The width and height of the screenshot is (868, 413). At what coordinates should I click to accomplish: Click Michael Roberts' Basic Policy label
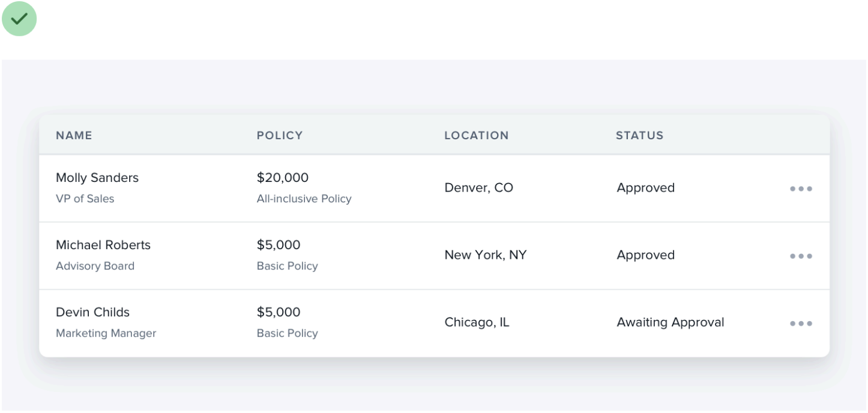click(x=287, y=266)
